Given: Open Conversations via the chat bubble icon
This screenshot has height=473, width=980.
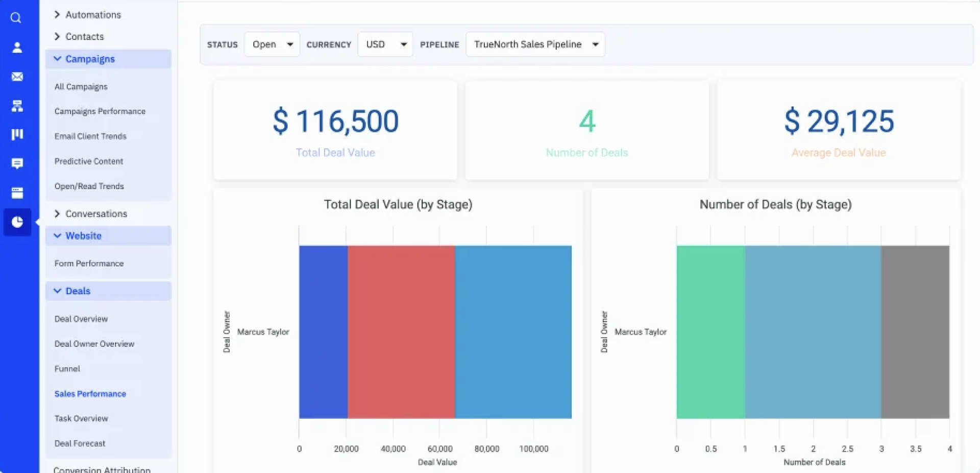Looking at the screenshot, I should click(17, 163).
